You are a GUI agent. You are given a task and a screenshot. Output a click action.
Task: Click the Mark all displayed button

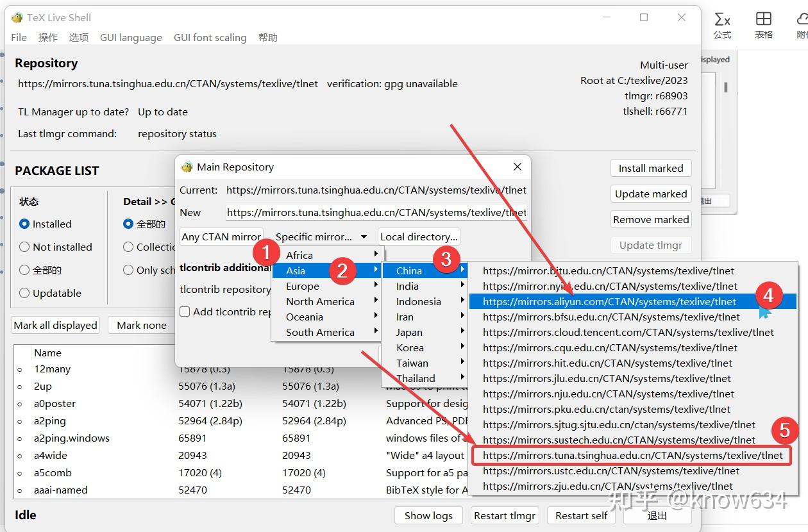pyautogui.click(x=55, y=325)
